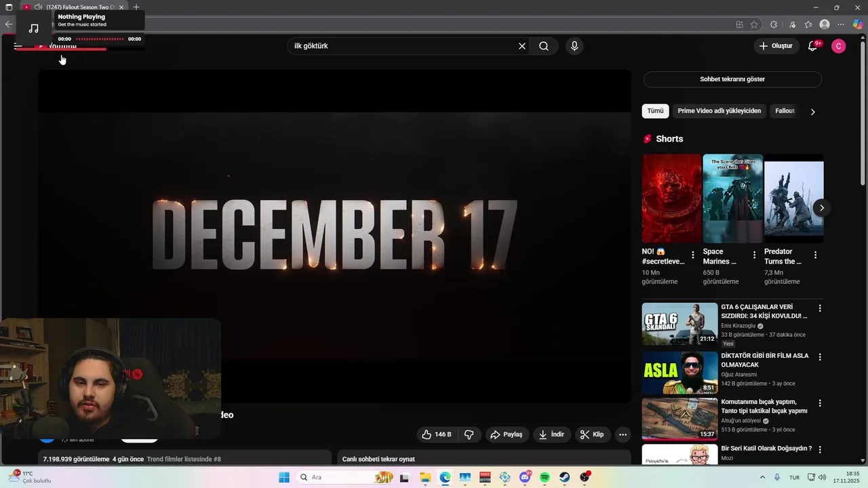Image resolution: width=868 pixels, height=488 pixels.
Task: Select the Prime Video adlı yükleyiciden chip
Action: 719,111
